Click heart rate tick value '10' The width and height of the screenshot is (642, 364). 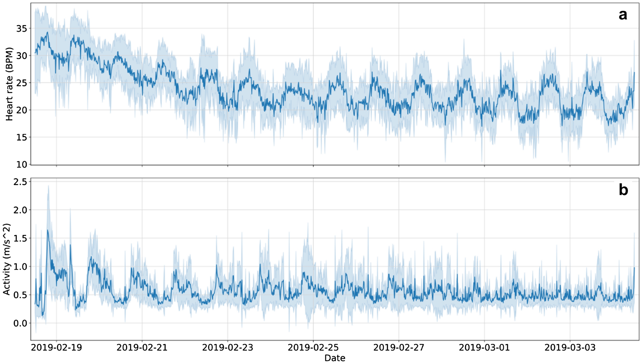click(x=22, y=165)
